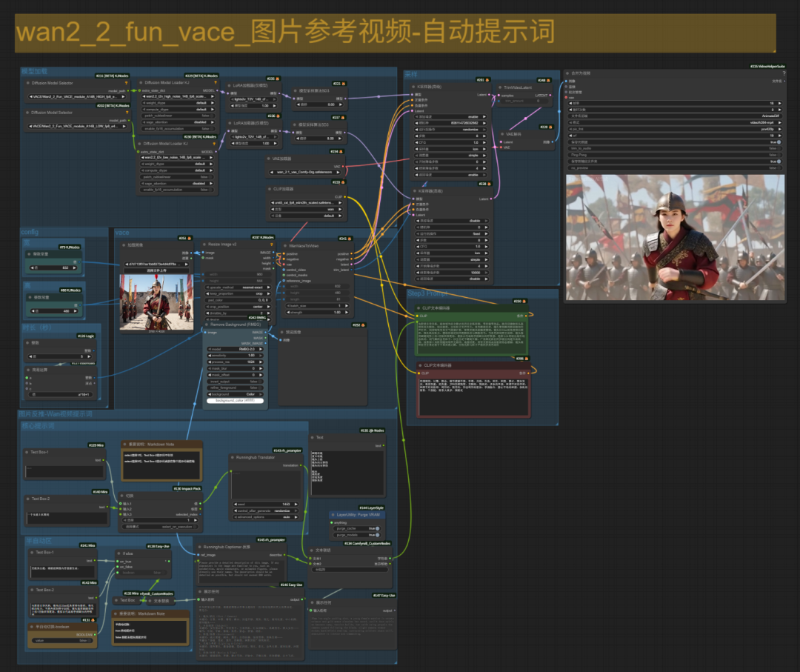Decrease the 480 value in 高 node
Viewport: 800px width, 672px height.
[x=33, y=310]
